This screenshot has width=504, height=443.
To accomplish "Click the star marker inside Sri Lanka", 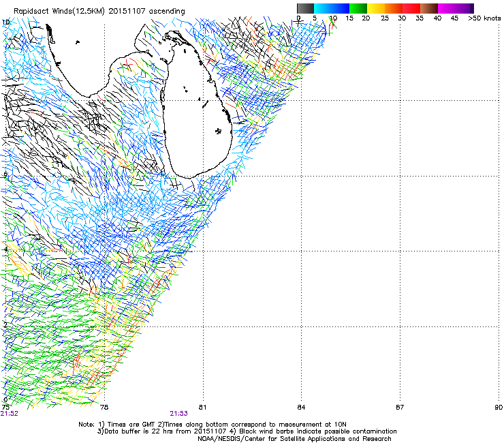I will pyautogui.click(x=218, y=131).
